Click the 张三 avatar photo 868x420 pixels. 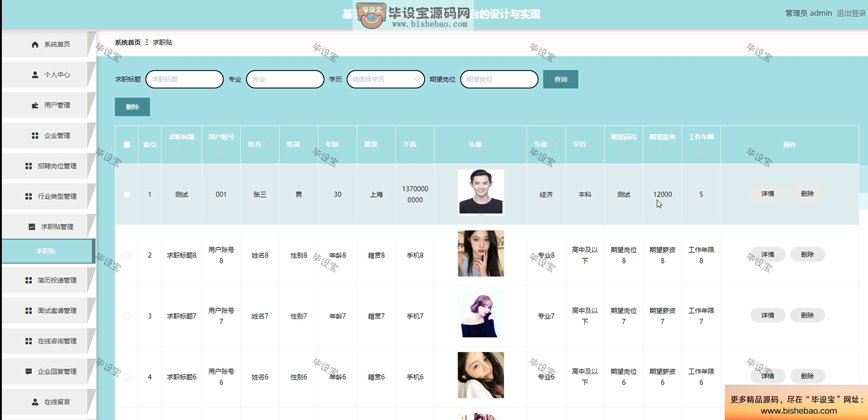click(481, 192)
